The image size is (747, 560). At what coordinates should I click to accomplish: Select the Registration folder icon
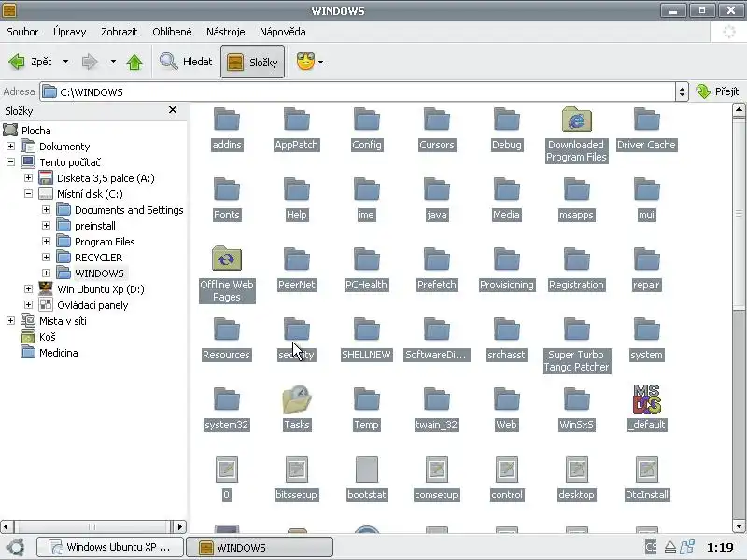(x=576, y=259)
